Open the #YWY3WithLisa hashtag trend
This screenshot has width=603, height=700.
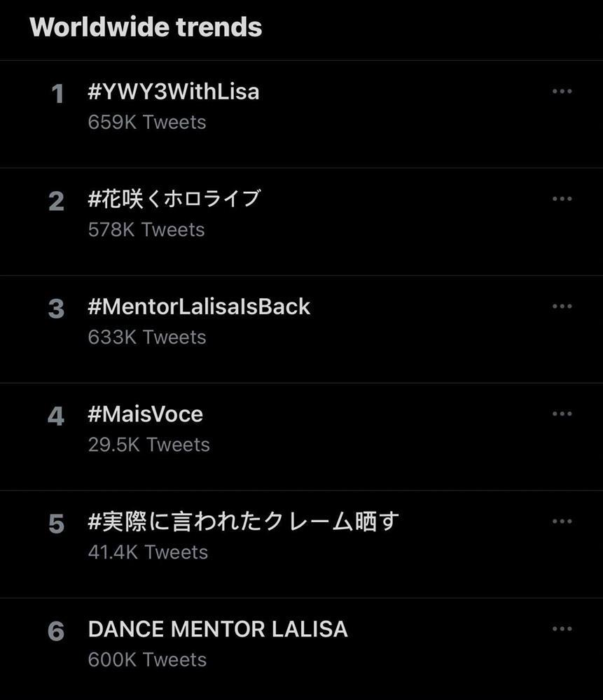[x=174, y=92]
